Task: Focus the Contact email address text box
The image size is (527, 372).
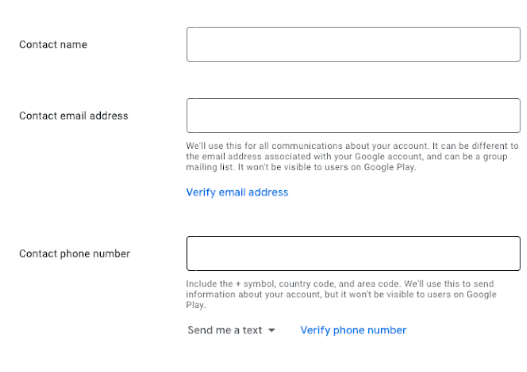Action: (353, 115)
